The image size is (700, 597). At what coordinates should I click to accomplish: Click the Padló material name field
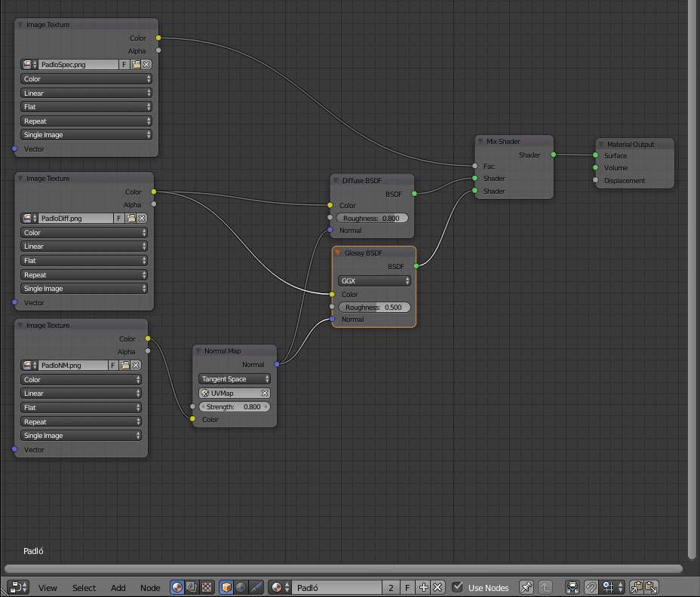click(336, 587)
